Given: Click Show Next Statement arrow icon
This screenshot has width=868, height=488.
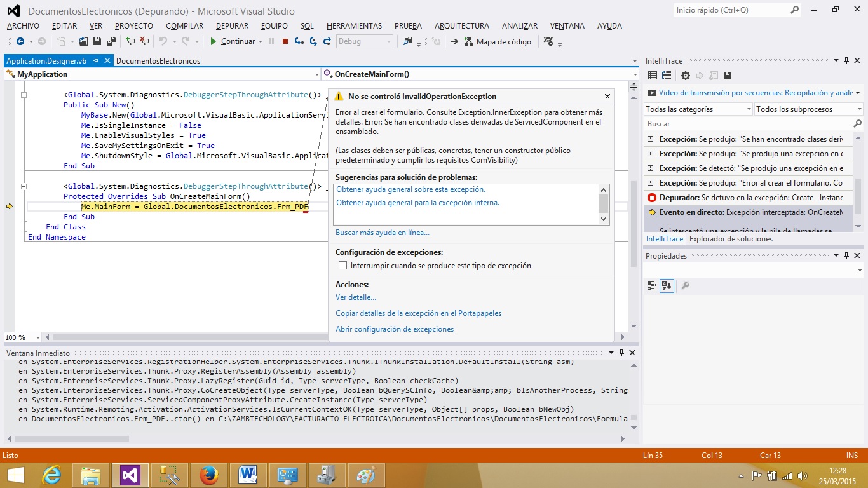Looking at the screenshot, I should 454,41.
